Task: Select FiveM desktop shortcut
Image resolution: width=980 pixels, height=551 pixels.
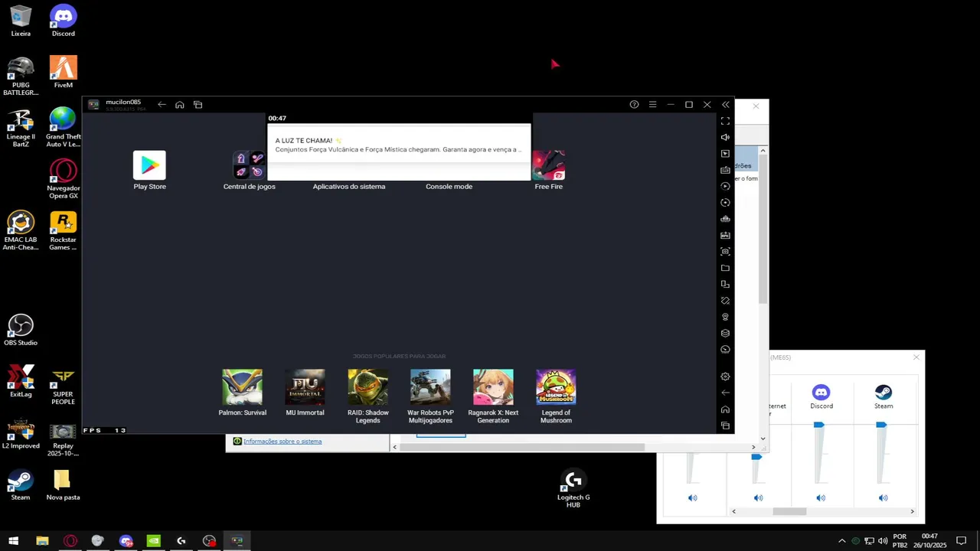Action: (63, 72)
